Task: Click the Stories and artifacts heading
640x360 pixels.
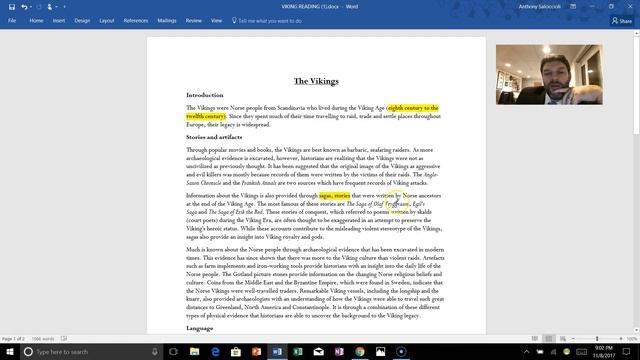Action: [x=214, y=137]
